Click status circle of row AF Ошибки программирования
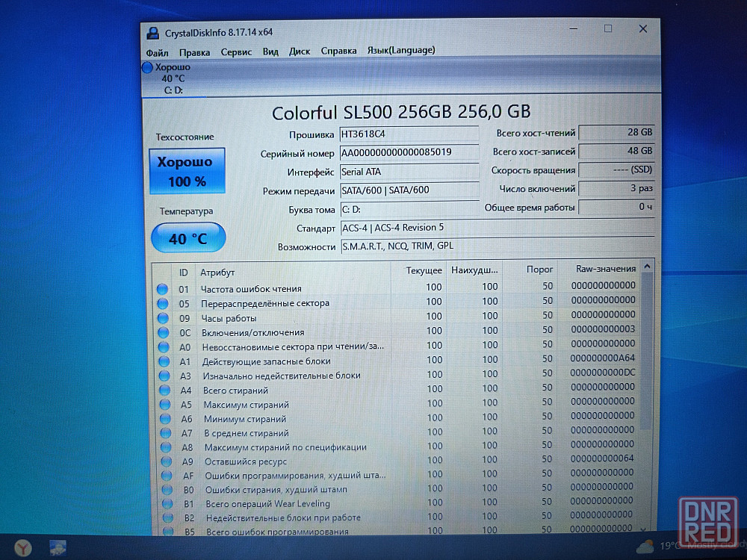This screenshot has width=747, height=560. (167, 475)
